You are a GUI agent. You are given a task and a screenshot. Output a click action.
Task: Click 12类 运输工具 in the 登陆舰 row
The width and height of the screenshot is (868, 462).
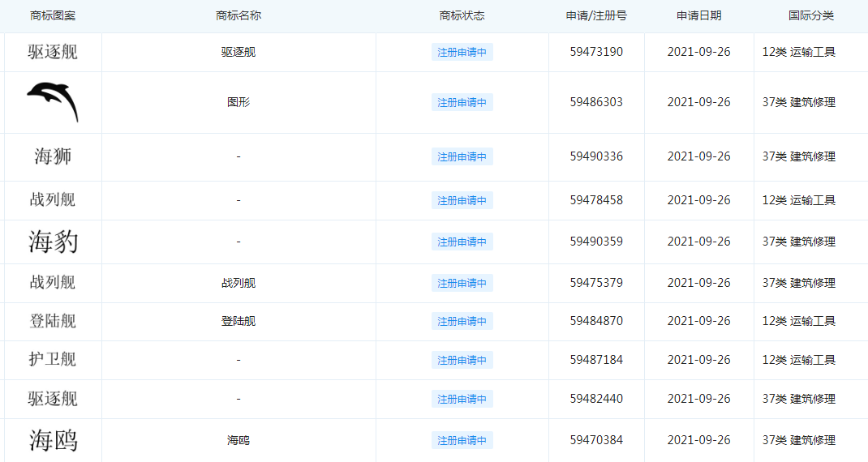(x=799, y=322)
